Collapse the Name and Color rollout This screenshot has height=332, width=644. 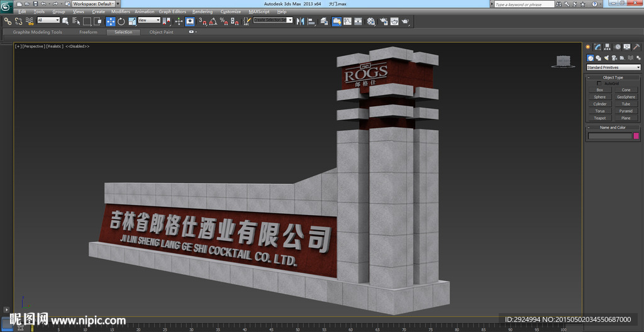pos(613,127)
